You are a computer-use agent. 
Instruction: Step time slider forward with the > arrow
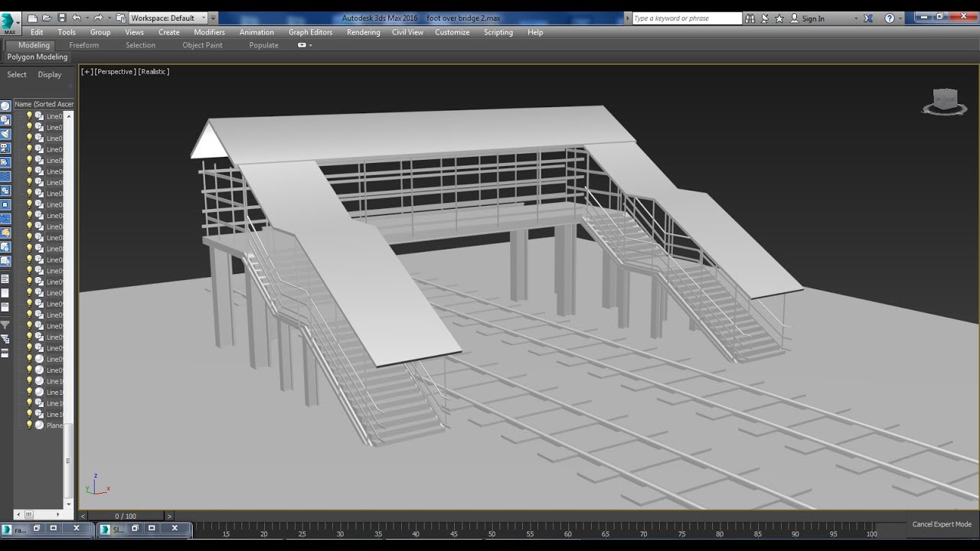click(x=169, y=517)
